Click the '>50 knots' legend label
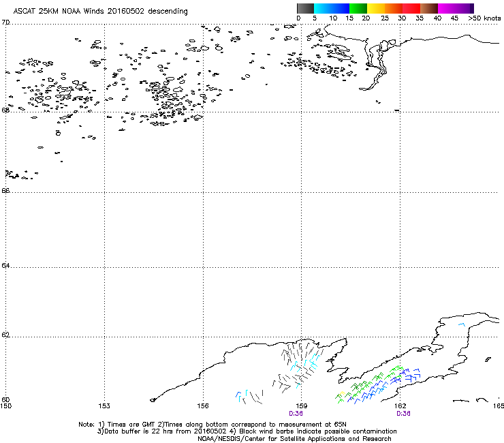This screenshot has height=443, width=504. coord(484,18)
